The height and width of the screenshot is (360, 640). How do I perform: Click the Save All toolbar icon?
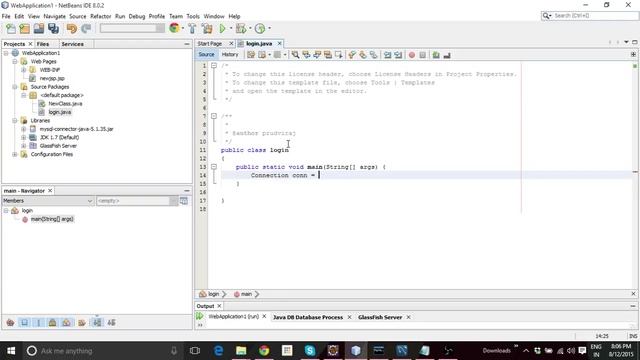point(53,29)
